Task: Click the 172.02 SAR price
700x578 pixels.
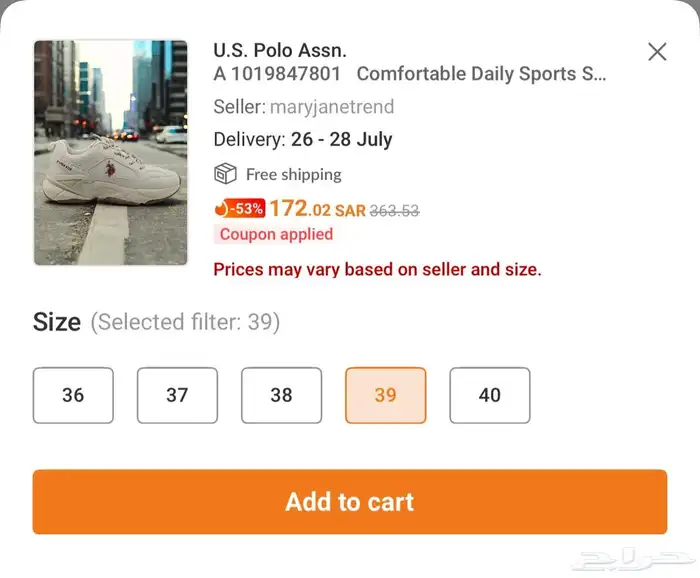Action: [x=316, y=209]
